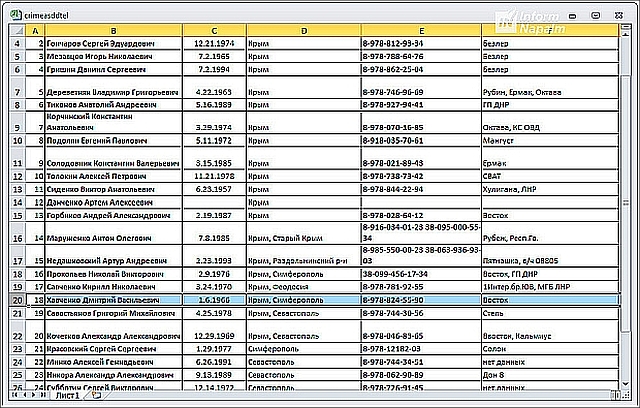Go to first sheet navigation arrow
This screenshot has width=640, height=408.
point(15,395)
